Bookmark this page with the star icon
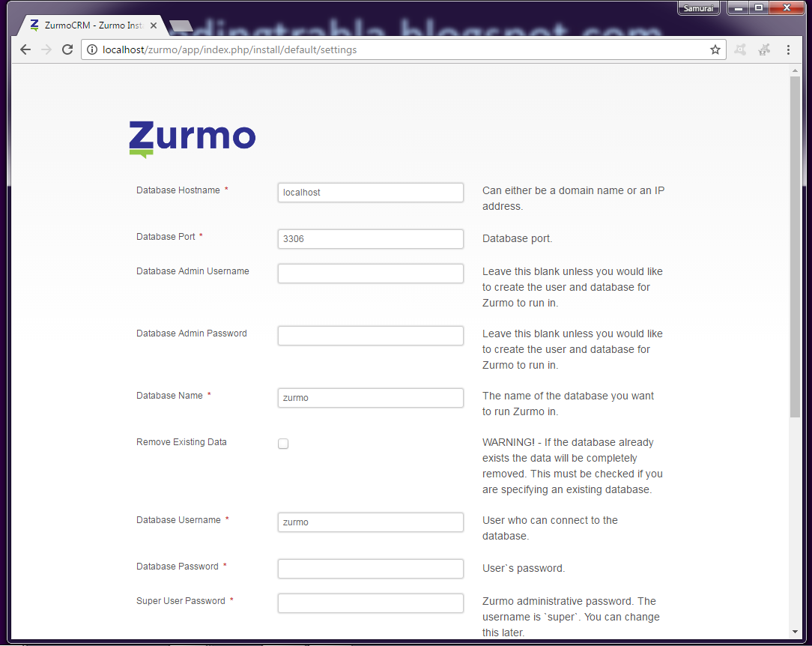This screenshot has width=812, height=646. click(715, 49)
